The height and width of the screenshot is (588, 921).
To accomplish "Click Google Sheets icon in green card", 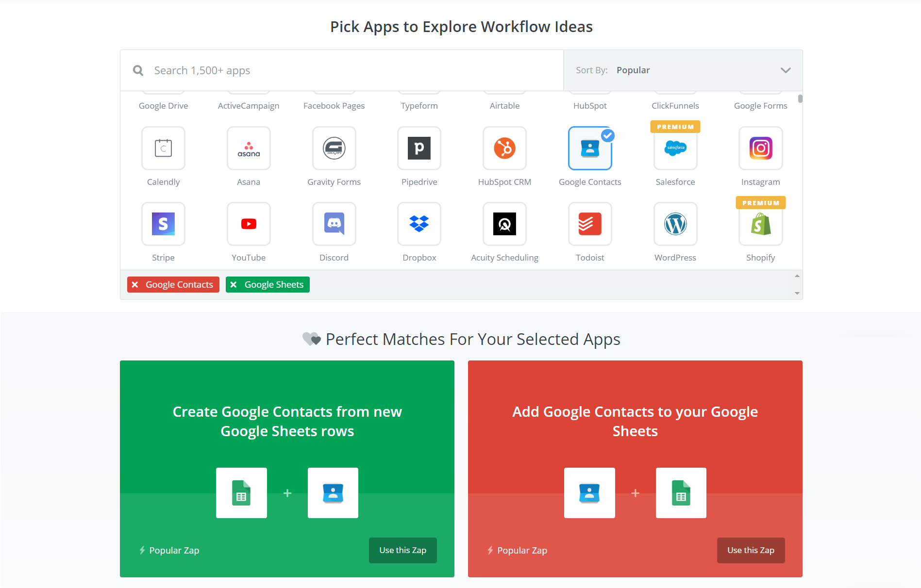I will pyautogui.click(x=241, y=493).
